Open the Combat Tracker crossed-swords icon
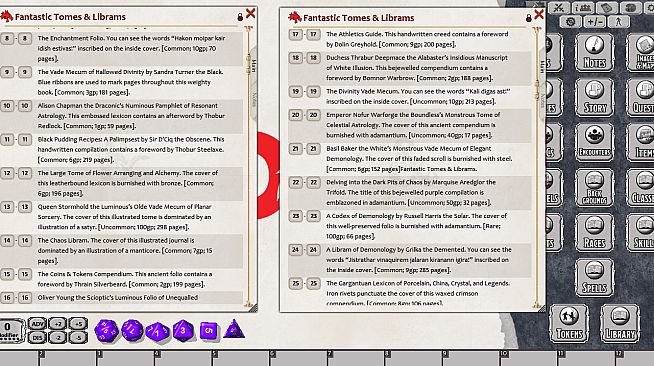 [559, 8]
